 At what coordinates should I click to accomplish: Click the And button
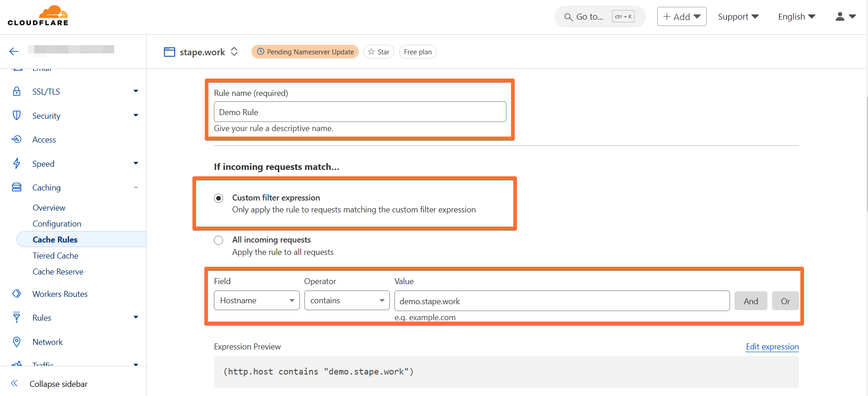(x=751, y=301)
